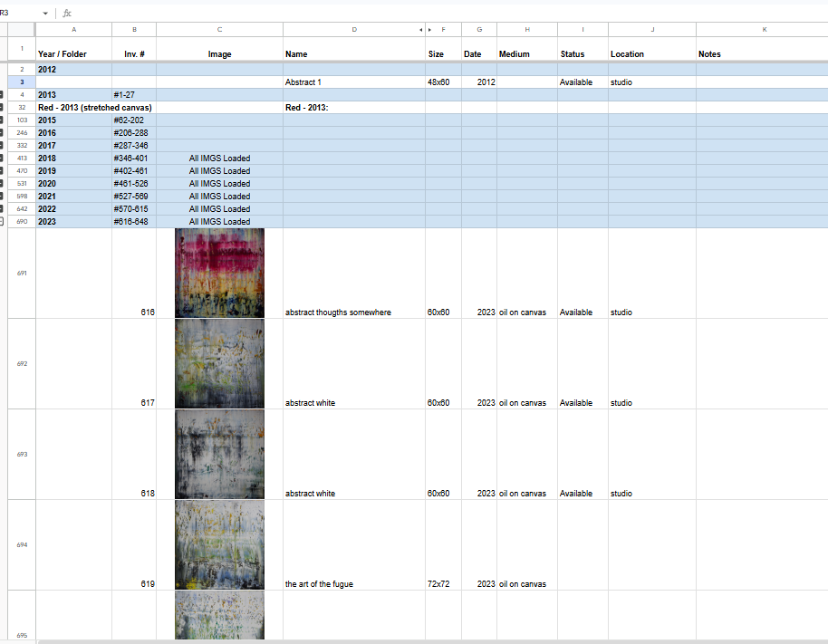Click the painting thumbnail for inventory 616
Viewport: 828px width, 644px height.
(x=219, y=273)
